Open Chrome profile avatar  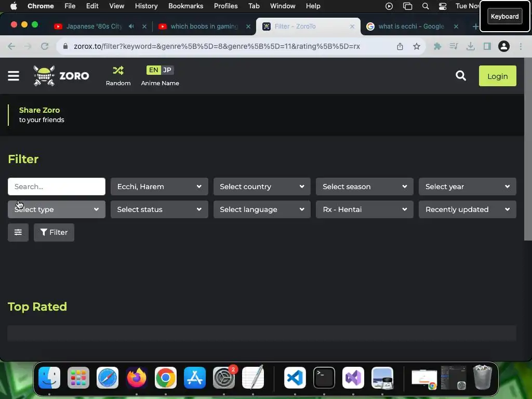(x=504, y=46)
